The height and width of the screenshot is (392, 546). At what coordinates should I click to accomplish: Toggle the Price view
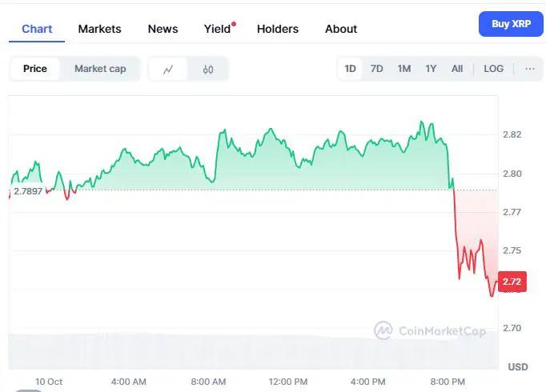click(x=34, y=69)
